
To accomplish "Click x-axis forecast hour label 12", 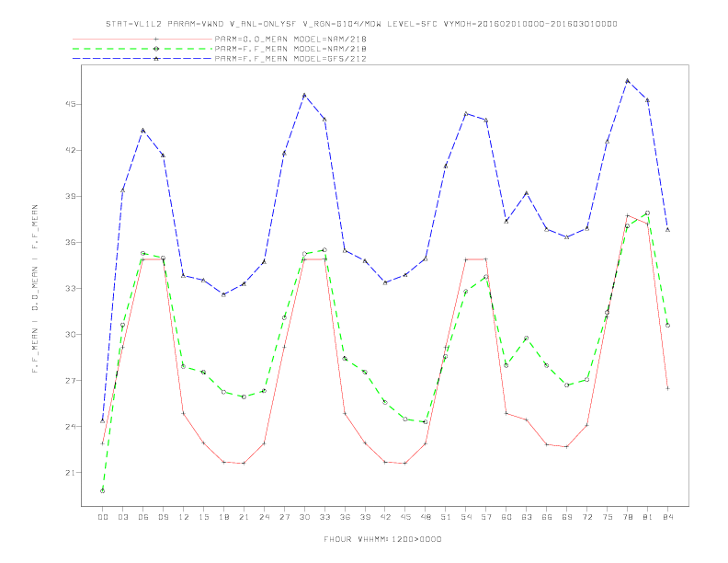I will pos(184,517).
